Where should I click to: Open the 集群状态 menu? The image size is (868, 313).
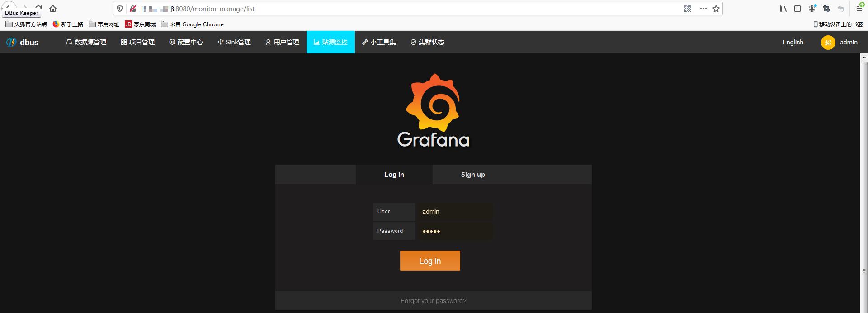point(427,42)
